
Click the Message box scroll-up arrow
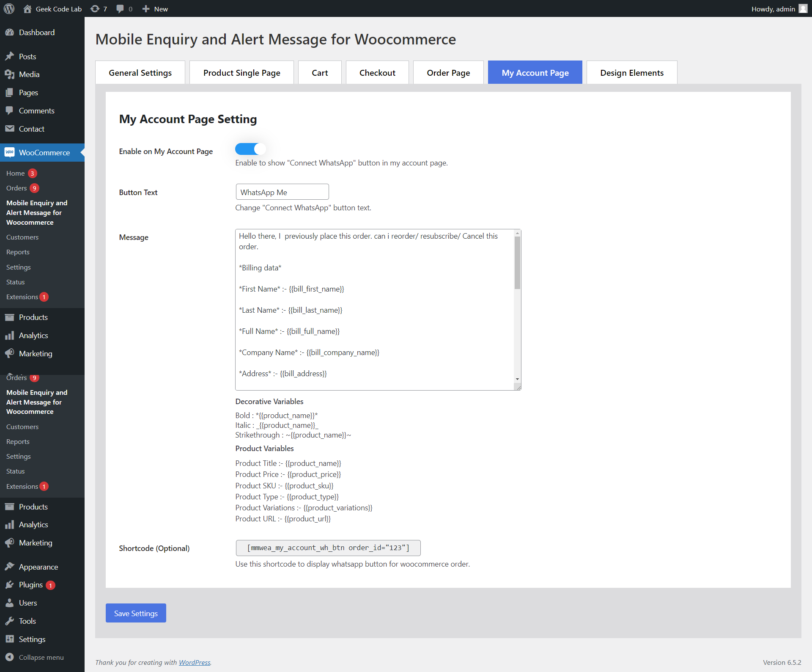(517, 234)
